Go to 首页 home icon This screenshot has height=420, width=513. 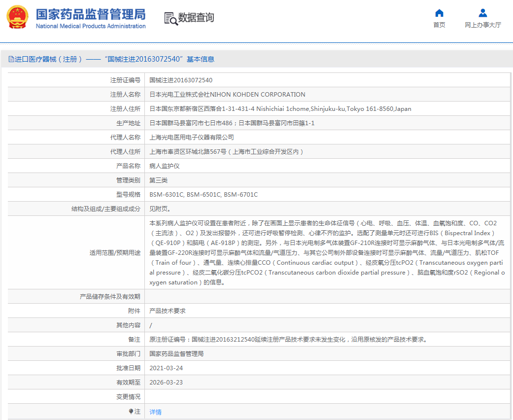pyautogui.click(x=439, y=13)
